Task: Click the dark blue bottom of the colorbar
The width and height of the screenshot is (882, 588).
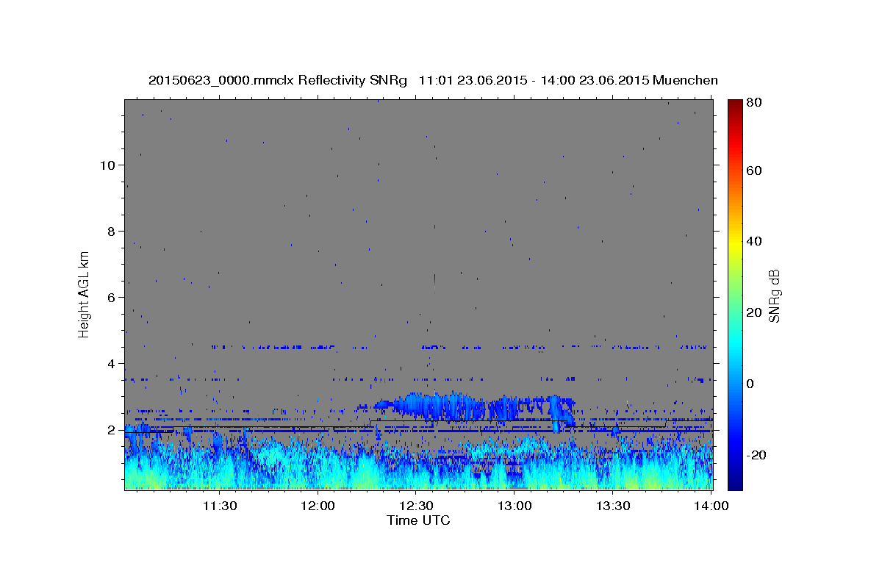Action: (x=735, y=481)
